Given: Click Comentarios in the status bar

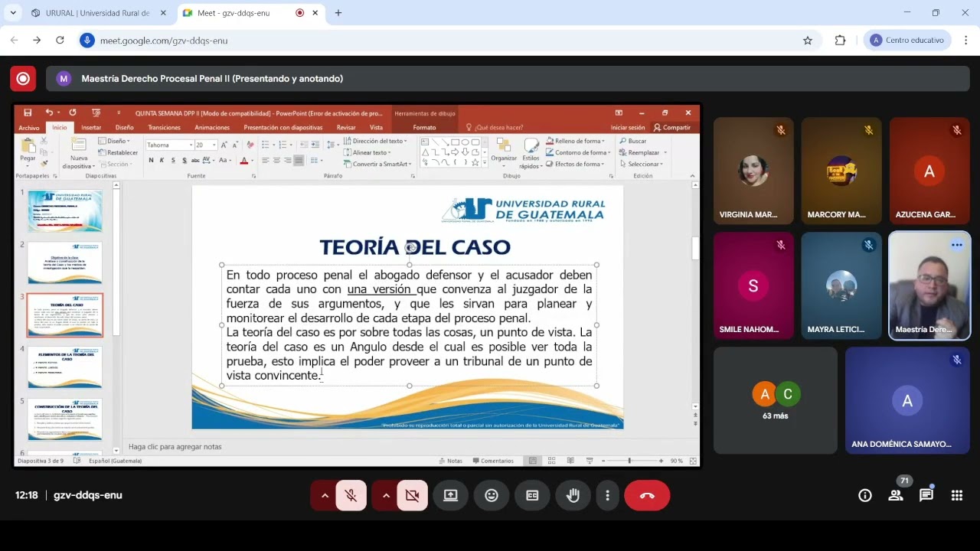Looking at the screenshot, I should (493, 461).
